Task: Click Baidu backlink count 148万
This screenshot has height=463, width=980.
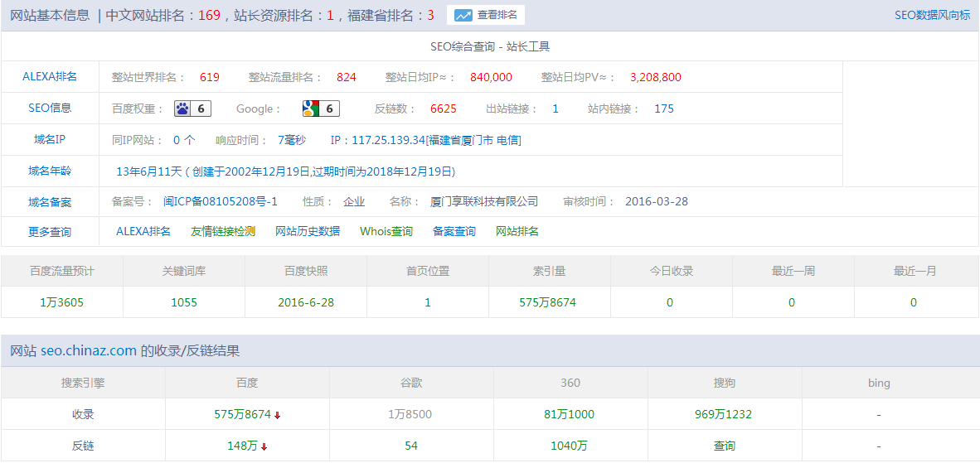Action: click(x=243, y=446)
